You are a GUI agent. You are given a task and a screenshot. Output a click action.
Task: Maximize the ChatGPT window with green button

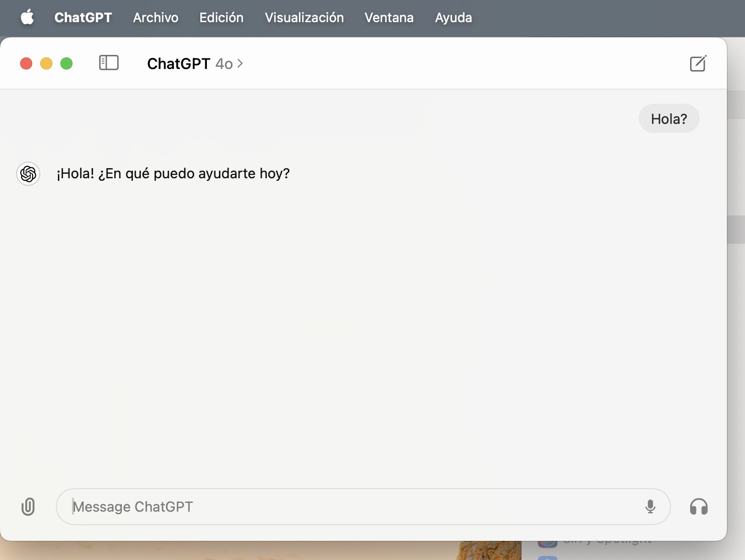pos(66,63)
